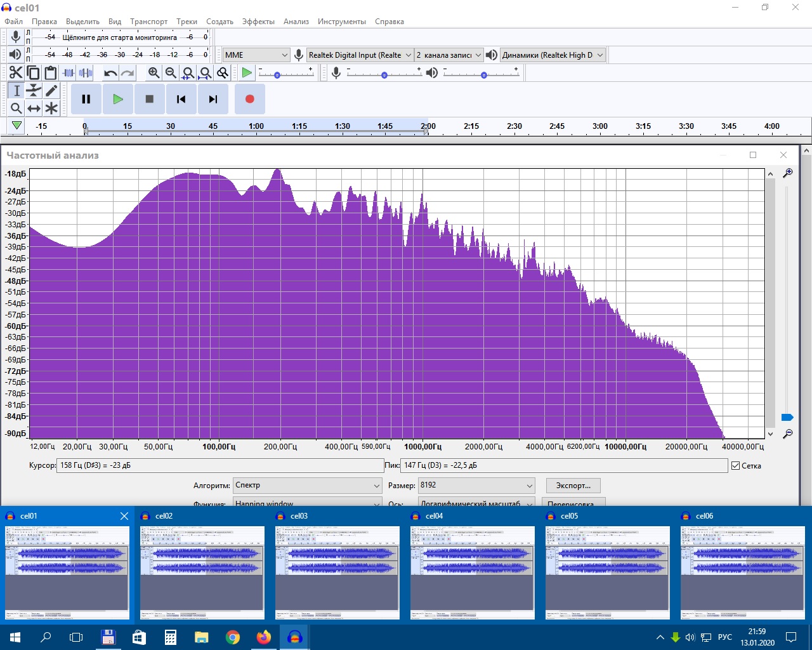Adjust the recording volume slider
The image size is (812, 650).
(384, 75)
